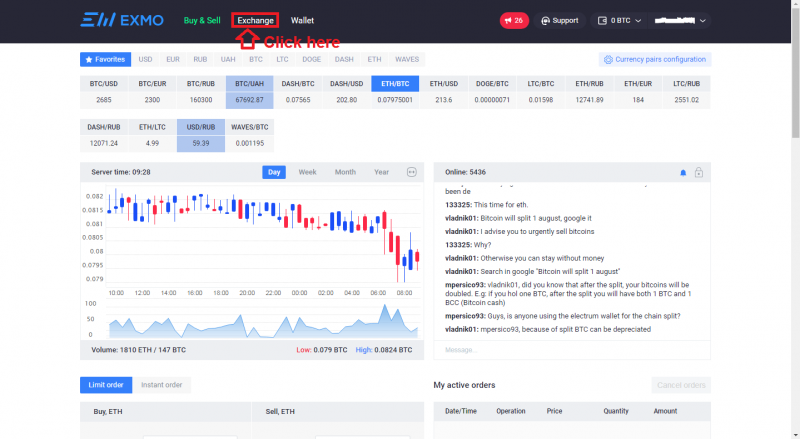Switch to Limit order tab
Screen dimensions: 800x439
point(106,385)
